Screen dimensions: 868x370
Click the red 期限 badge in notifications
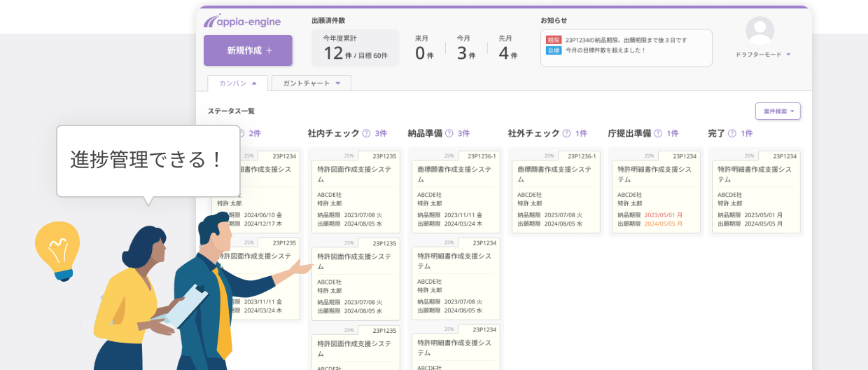tap(554, 40)
